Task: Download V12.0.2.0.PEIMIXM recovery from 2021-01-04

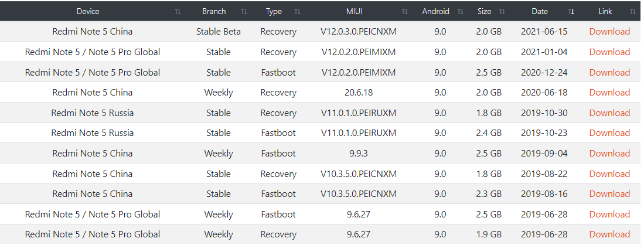Action: tap(609, 52)
